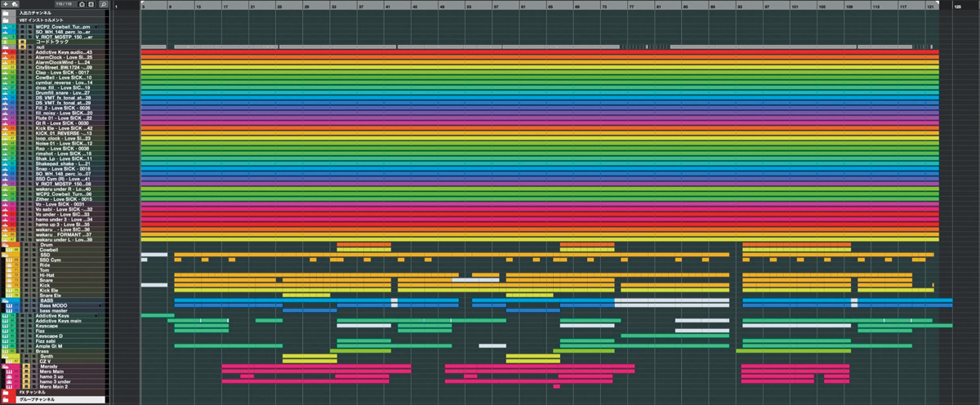The image size is (980, 405).
Task: Collapse the Synth folder track
Action: pos(7,356)
